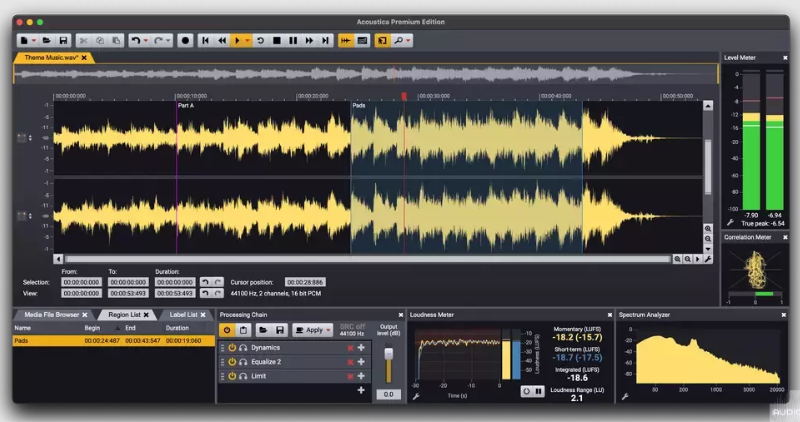The image size is (800, 422).
Task: Jump to end of the track
Action: (326, 40)
